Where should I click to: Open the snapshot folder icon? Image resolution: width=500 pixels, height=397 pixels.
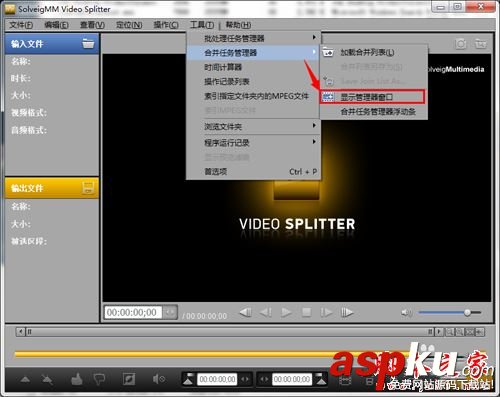coord(480,44)
